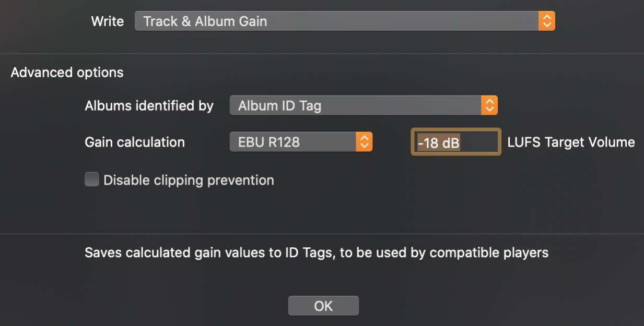Click the Disable clipping prevention label text
This screenshot has width=644, height=326.
pos(189,180)
